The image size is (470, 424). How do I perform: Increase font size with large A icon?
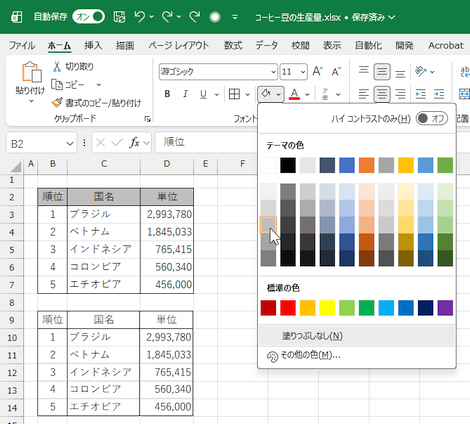coord(318,71)
